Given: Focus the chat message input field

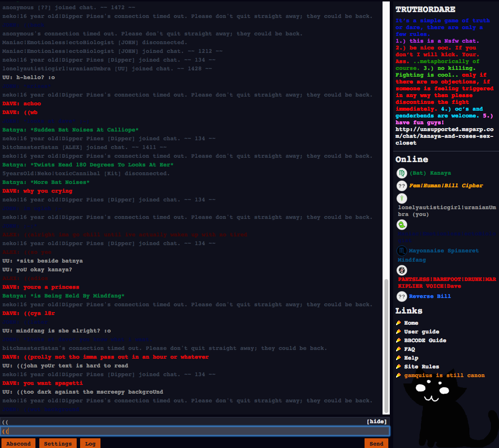Looking at the screenshot, I should pos(195,431).
